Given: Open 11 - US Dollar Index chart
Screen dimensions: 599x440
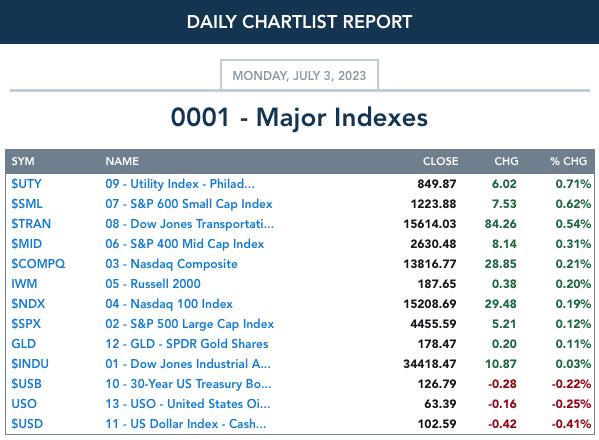Looking at the screenshot, I should pos(186,424).
